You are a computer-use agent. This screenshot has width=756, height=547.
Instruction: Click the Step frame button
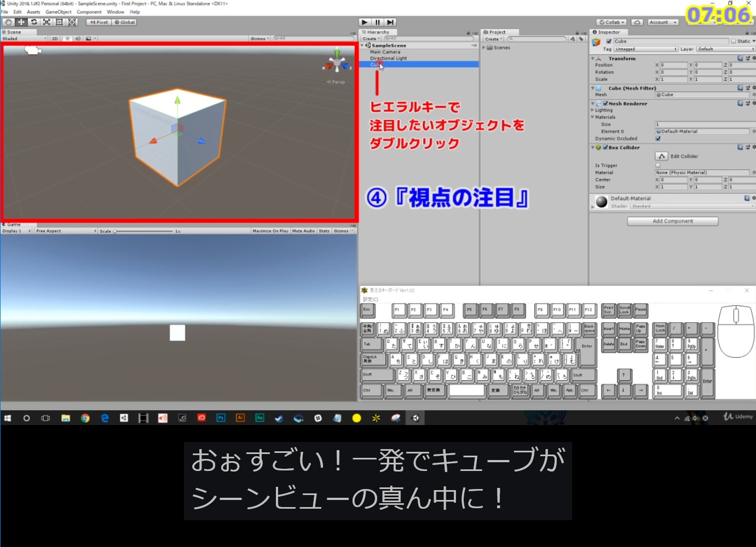pos(390,22)
